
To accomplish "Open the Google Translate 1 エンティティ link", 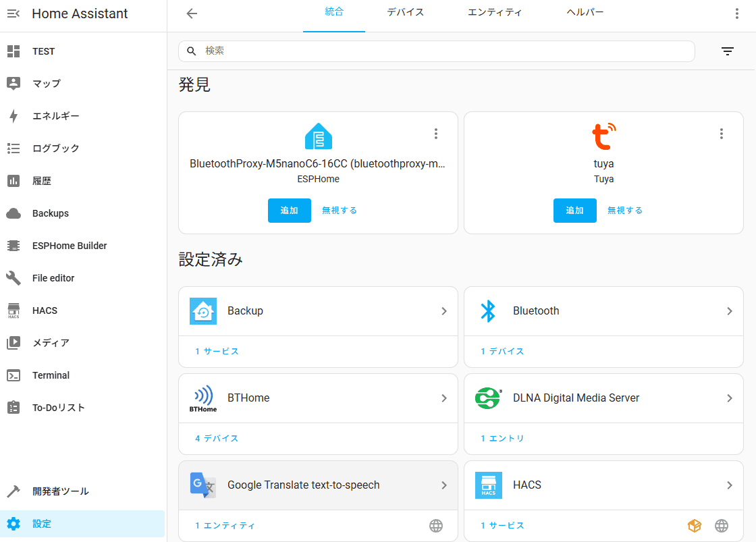I will [x=225, y=526].
